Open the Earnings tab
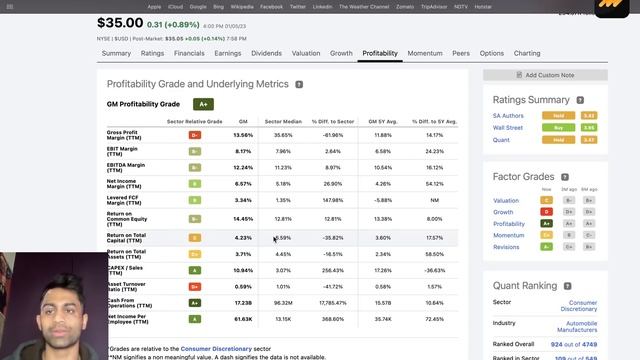 click(x=228, y=53)
